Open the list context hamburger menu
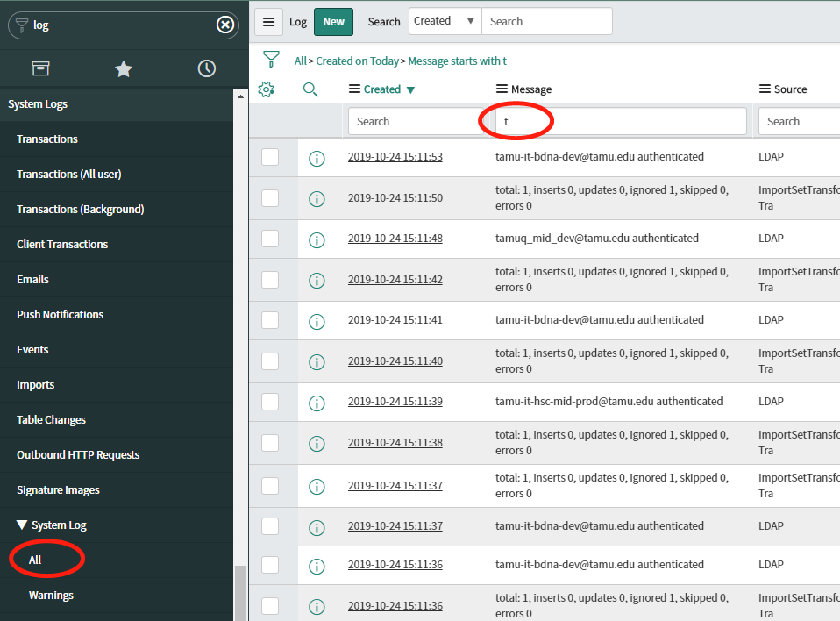This screenshot has height=621, width=840. (x=269, y=22)
